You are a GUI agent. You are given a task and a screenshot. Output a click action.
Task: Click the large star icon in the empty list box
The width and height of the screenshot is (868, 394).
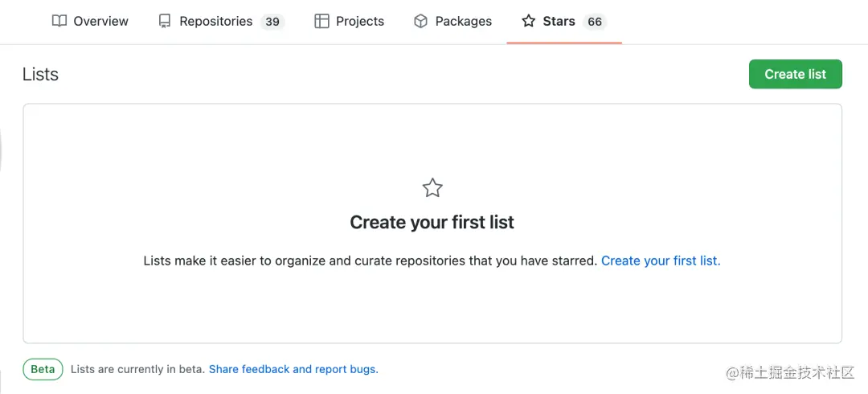[x=432, y=188]
